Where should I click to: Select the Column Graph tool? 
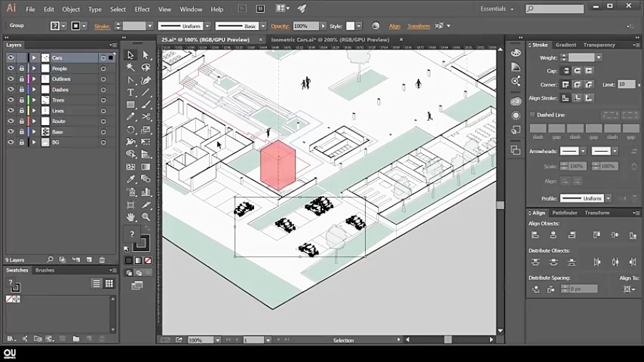[146, 192]
